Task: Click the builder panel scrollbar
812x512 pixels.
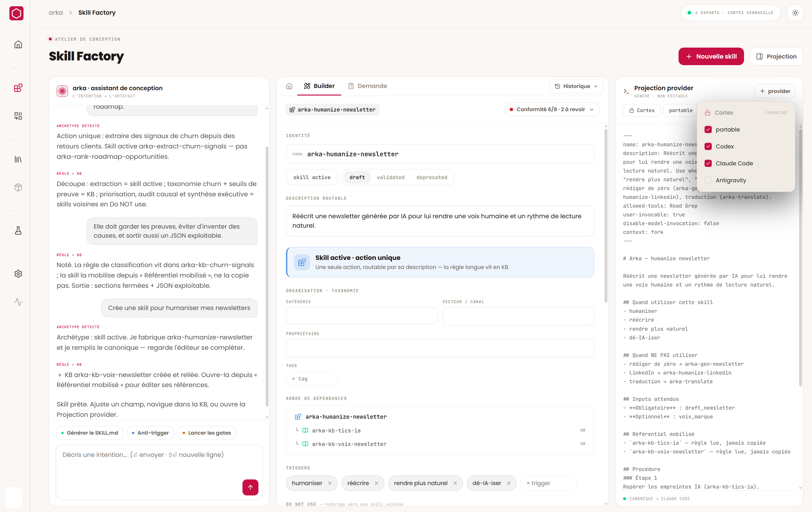Action: tap(606, 216)
